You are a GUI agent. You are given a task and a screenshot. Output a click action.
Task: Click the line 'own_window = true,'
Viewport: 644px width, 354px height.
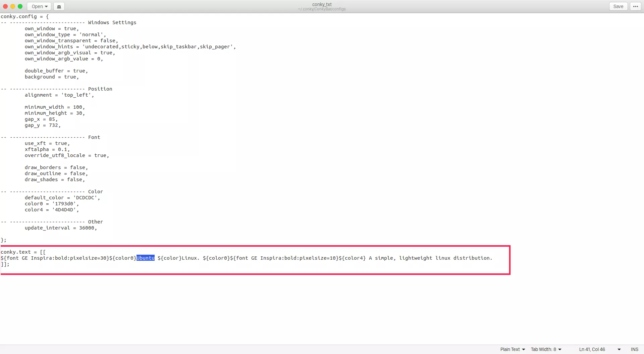52,29
